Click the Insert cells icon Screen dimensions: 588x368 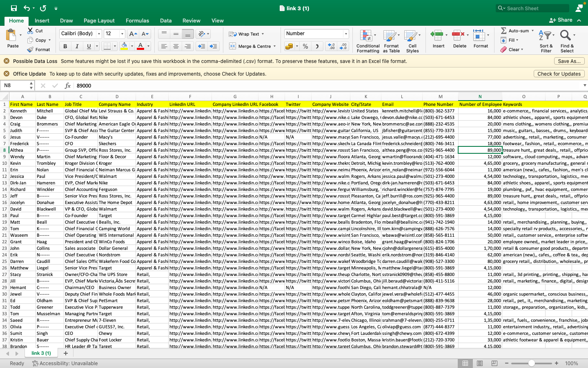(437, 36)
